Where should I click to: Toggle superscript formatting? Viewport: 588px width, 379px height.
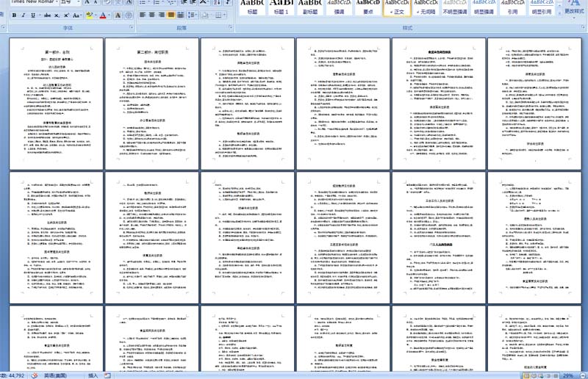click(66, 15)
